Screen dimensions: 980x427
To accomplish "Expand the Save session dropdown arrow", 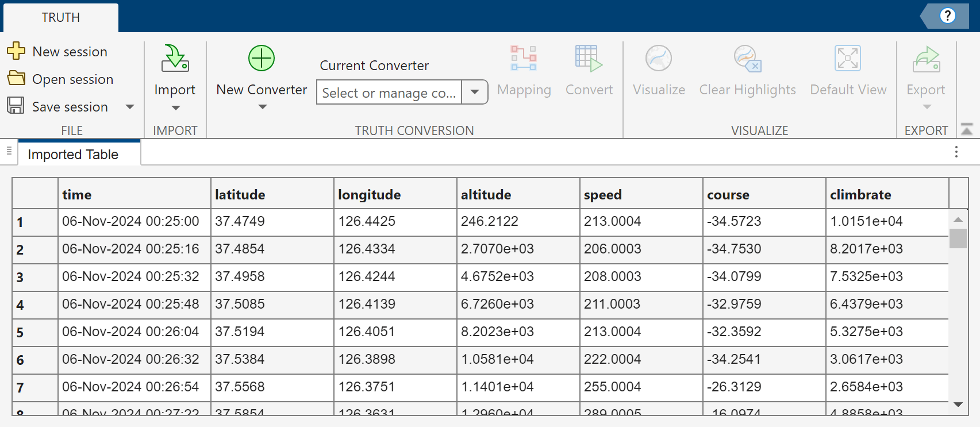I will pyautogui.click(x=130, y=107).
